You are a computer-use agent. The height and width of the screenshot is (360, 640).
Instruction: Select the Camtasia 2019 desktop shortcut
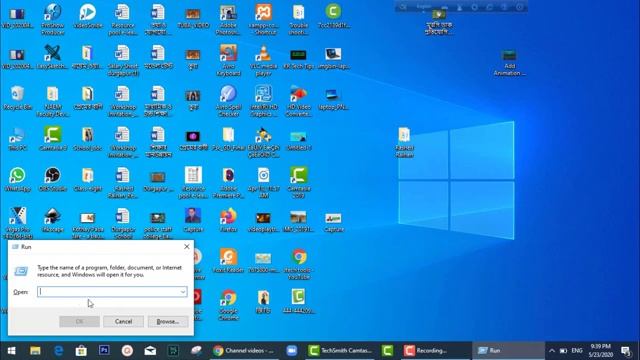298,183
